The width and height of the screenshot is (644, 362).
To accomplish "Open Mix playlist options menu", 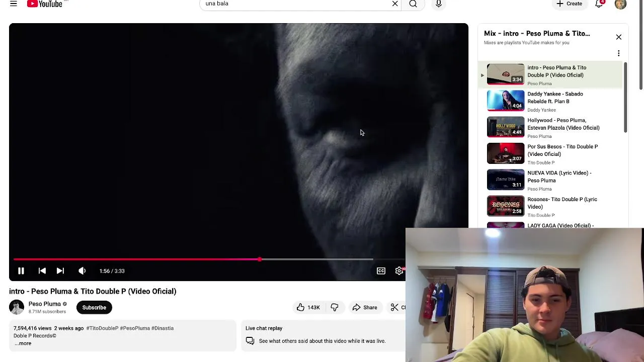I will pos(619,53).
